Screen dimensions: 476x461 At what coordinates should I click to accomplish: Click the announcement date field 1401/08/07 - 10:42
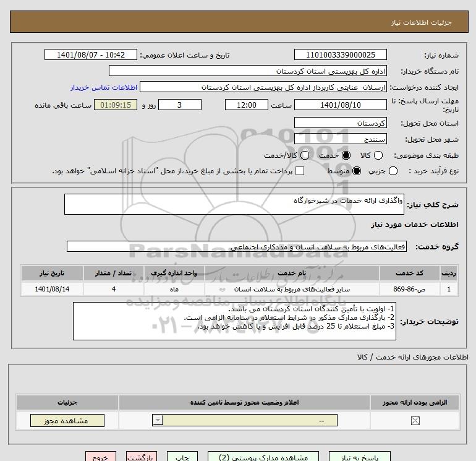pyautogui.click(x=91, y=54)
